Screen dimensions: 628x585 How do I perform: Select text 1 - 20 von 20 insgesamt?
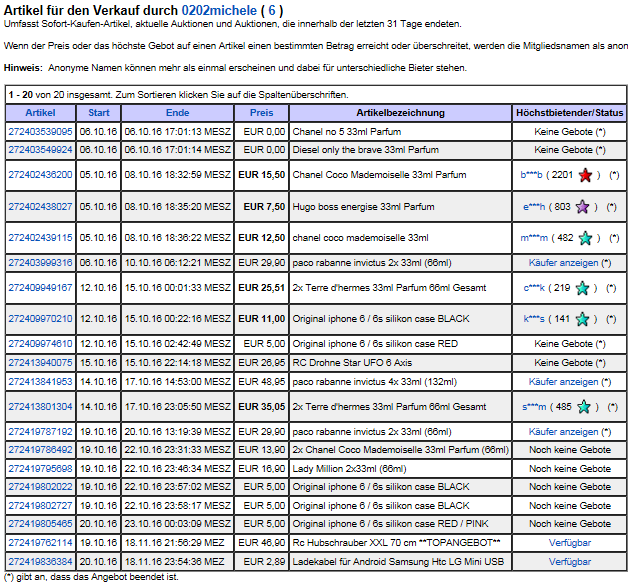click(59, 95)
